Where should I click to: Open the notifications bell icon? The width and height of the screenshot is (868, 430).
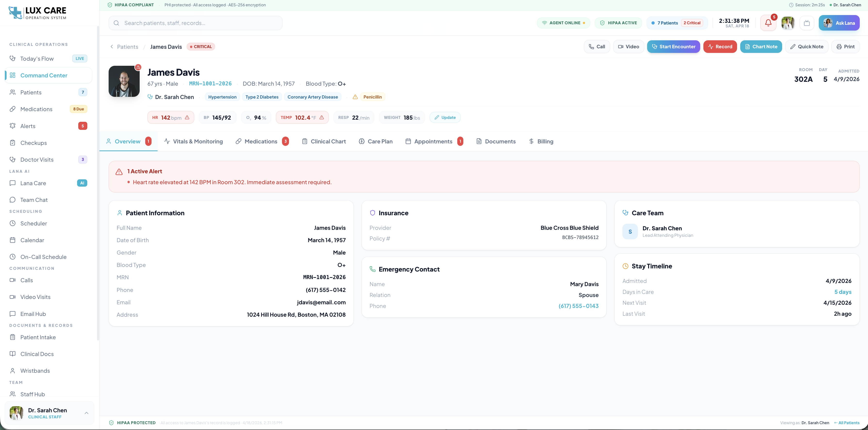pyautogui.click(x=768, y=23)
